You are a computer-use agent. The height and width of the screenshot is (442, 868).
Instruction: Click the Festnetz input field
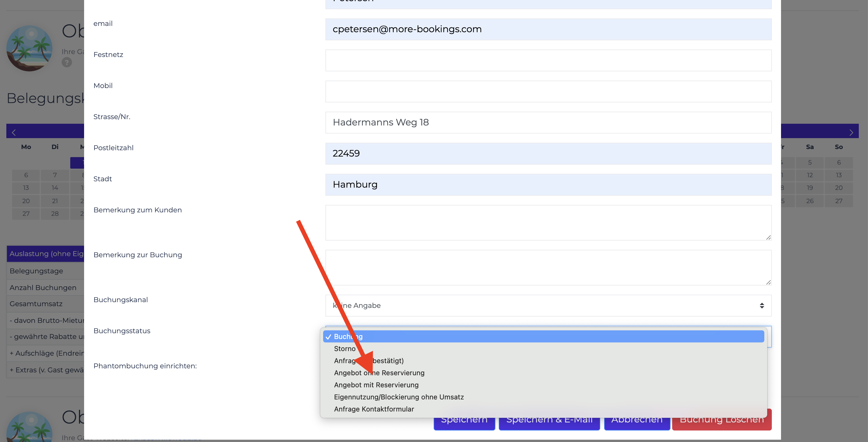pyautogui.click(x=548, y=60)
